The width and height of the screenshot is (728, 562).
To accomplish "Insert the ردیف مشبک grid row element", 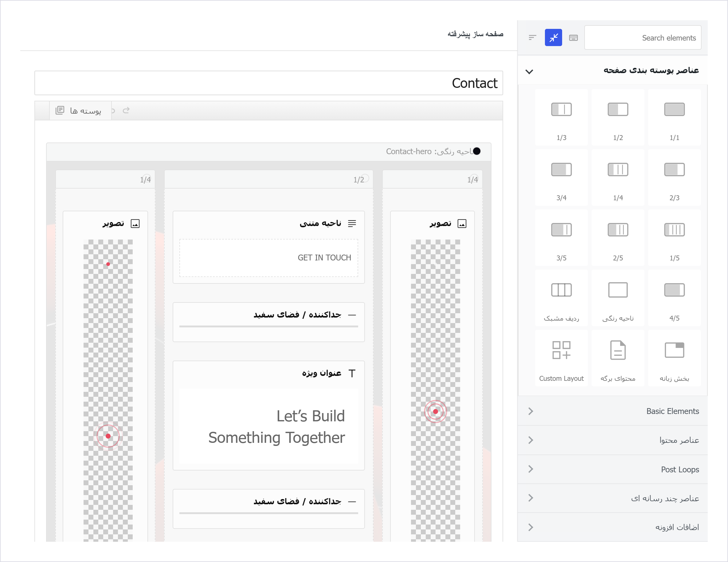I will (x=561, y=298).
